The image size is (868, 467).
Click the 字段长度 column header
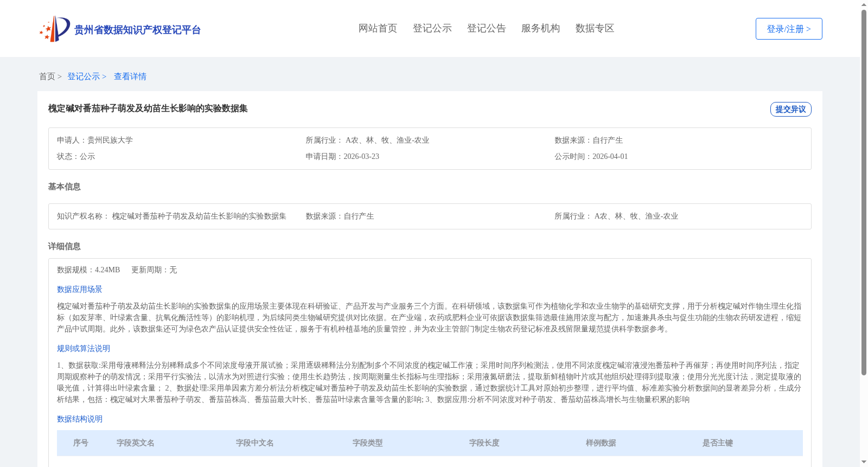(484, 443)
